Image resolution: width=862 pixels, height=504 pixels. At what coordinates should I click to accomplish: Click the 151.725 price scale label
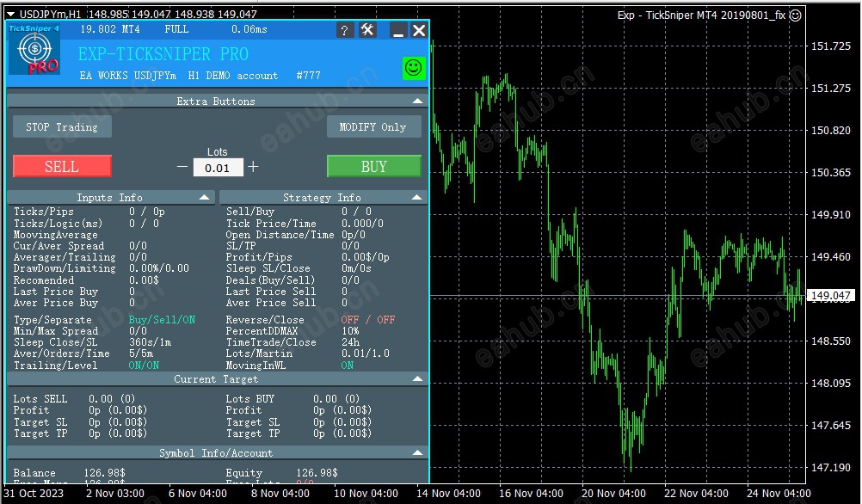click(x=831, y=46)
